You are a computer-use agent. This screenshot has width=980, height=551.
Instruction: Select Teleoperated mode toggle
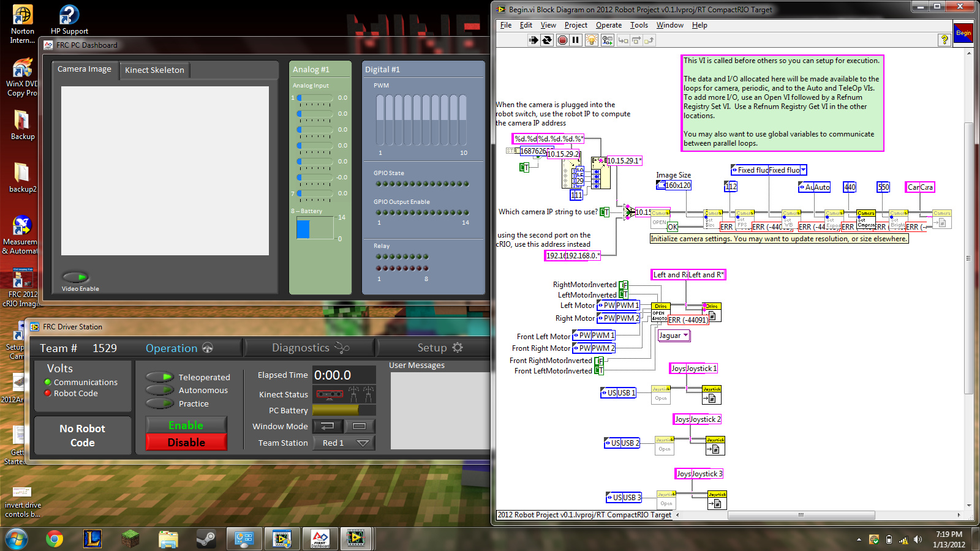(x=159, y=377)
